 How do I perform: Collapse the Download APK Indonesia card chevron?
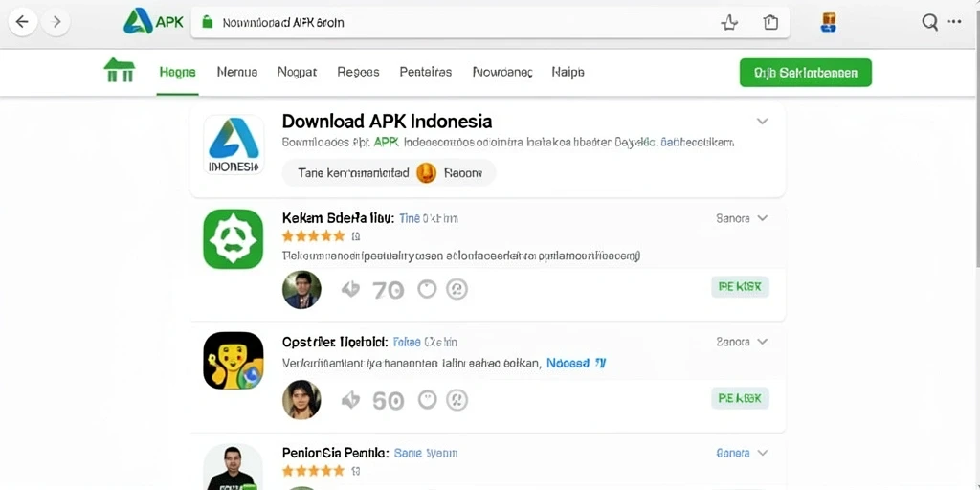(x=762, y=121)
